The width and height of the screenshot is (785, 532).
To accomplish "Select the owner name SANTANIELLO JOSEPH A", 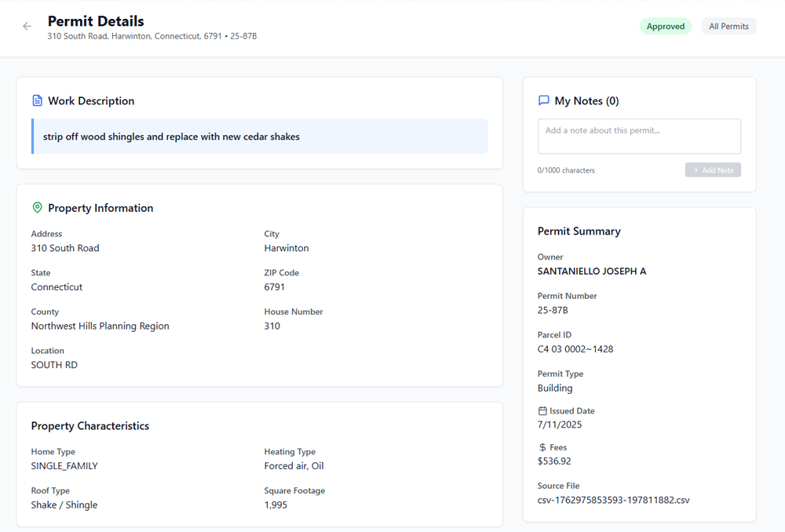I will click(x=591, y=271).
